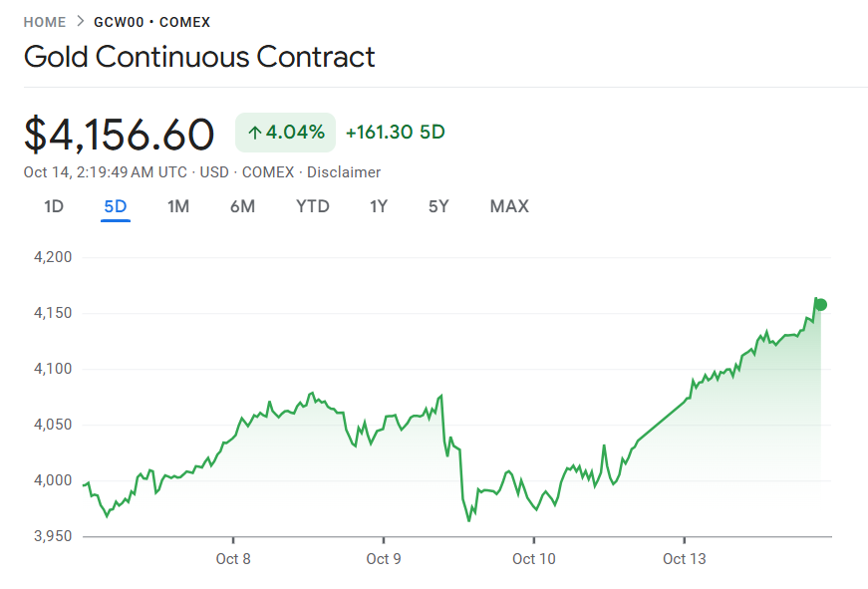Select the 5D time range tab
Screen dimensions: 868x589
click(x=116, y=206)
